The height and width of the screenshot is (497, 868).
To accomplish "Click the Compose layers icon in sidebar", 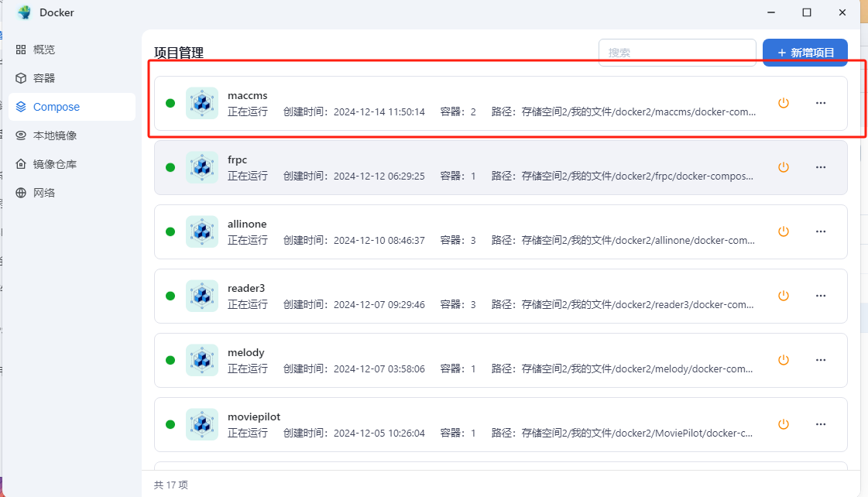I will click(21, 107).
